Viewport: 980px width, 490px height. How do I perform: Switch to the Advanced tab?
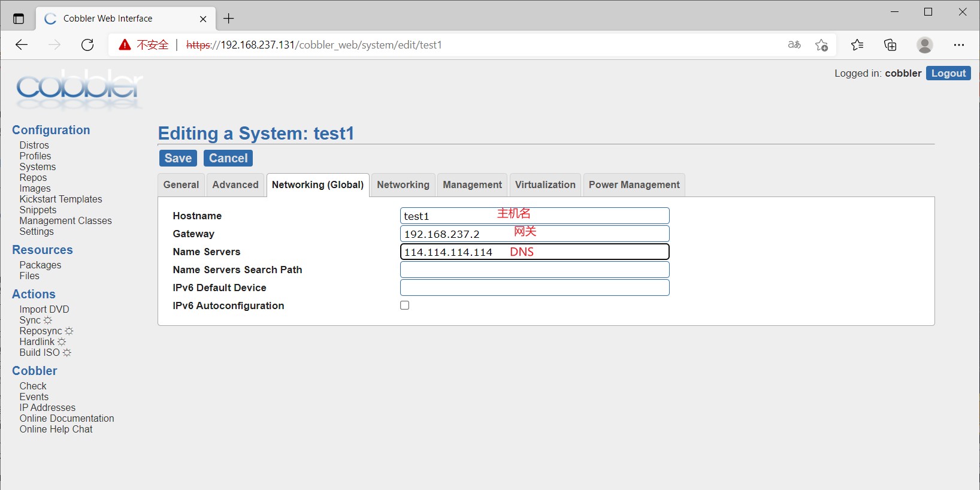pyautogui.click(x=235, y=184)
